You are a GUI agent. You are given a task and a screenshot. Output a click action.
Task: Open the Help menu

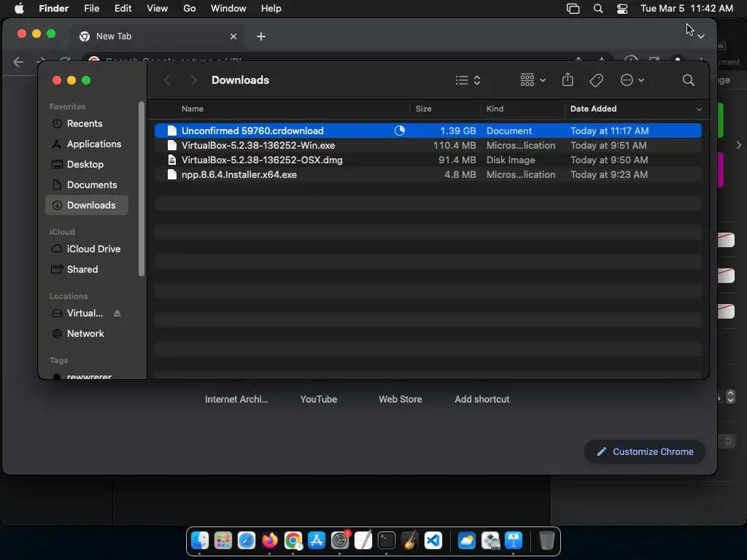tap(271, 9)
